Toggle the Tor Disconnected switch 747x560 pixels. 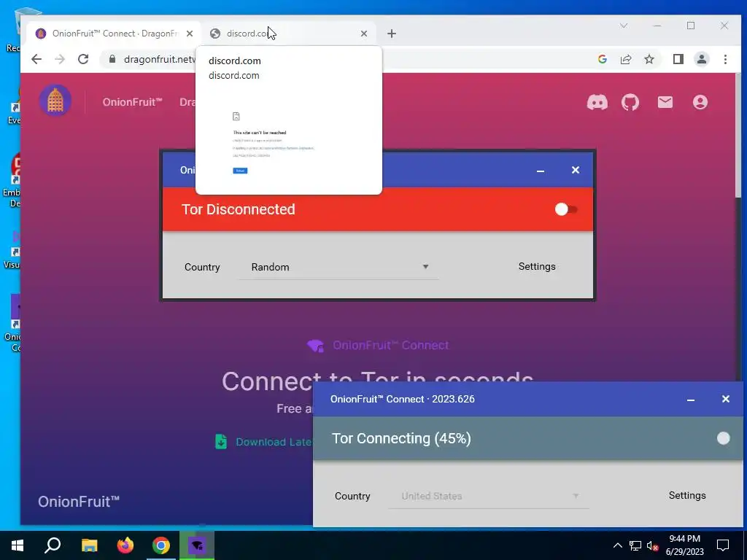(566, 209)
